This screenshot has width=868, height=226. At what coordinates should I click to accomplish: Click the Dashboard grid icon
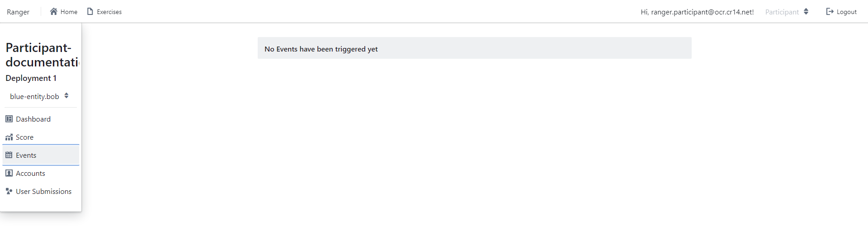9,119
